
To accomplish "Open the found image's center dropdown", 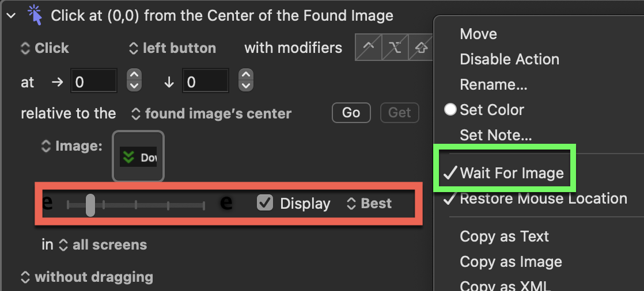I will tap(211, 113).
